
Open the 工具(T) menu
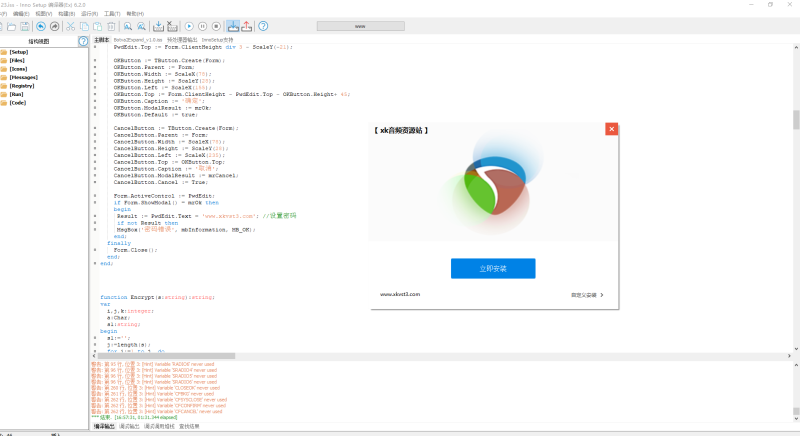(x=112, y=14)
